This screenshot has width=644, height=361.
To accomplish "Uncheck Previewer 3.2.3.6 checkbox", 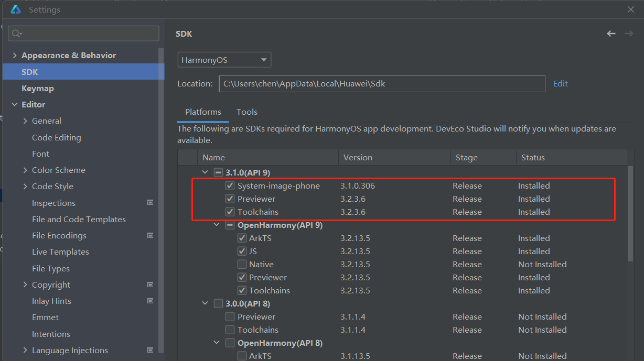I will click(230, 199).
